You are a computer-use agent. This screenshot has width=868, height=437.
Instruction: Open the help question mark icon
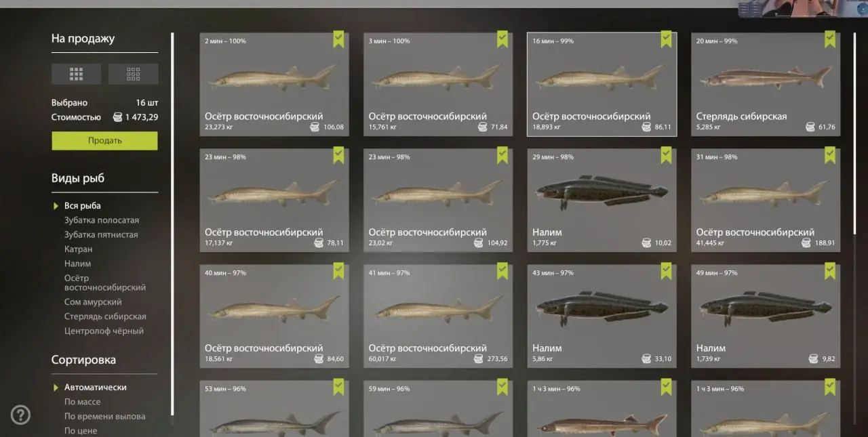pyautogui.click(x=20, y=415)
